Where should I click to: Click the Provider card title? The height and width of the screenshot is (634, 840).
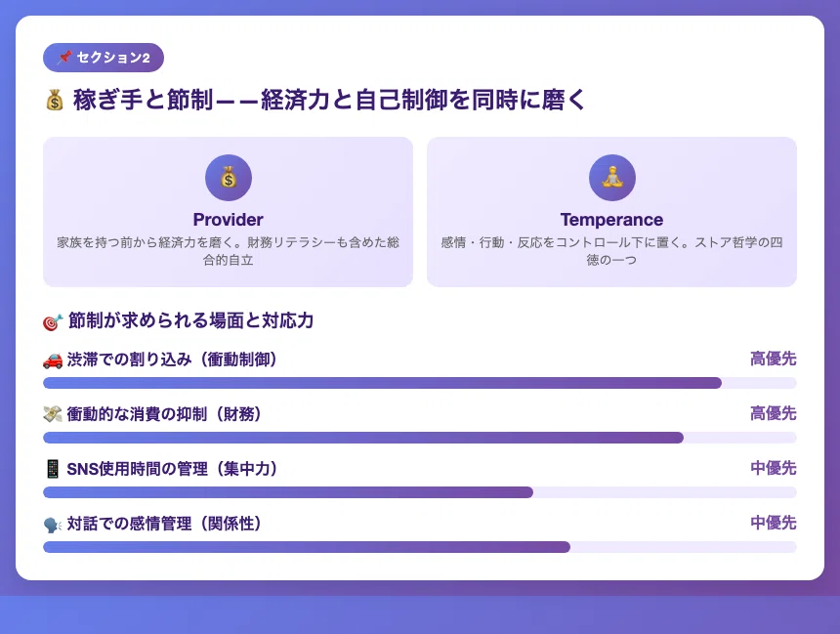click(x=229, y=220)
